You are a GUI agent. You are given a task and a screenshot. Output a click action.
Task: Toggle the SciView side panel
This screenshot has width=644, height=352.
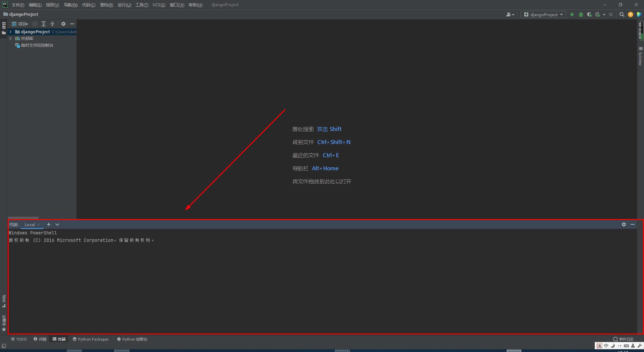point(640,56)
